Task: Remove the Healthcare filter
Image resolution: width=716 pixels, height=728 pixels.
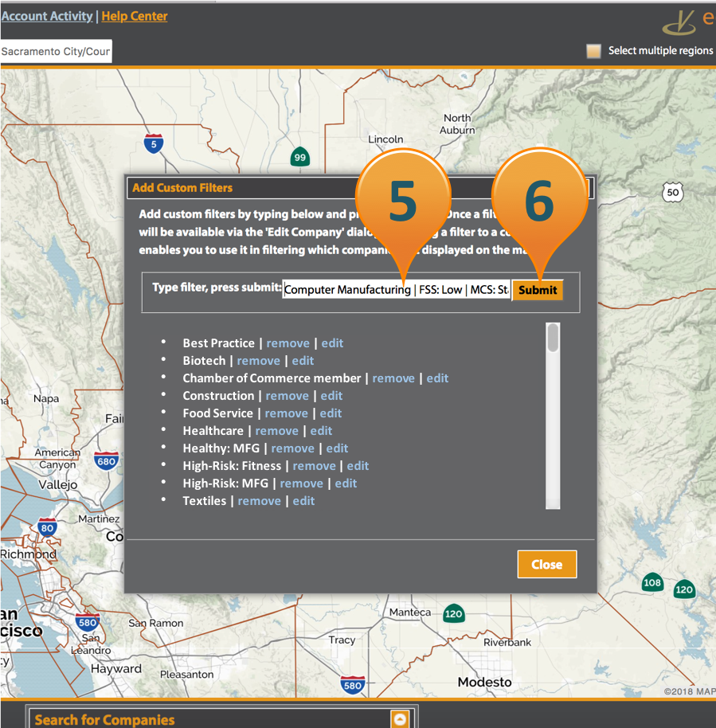Action: (x=276, y=431)
